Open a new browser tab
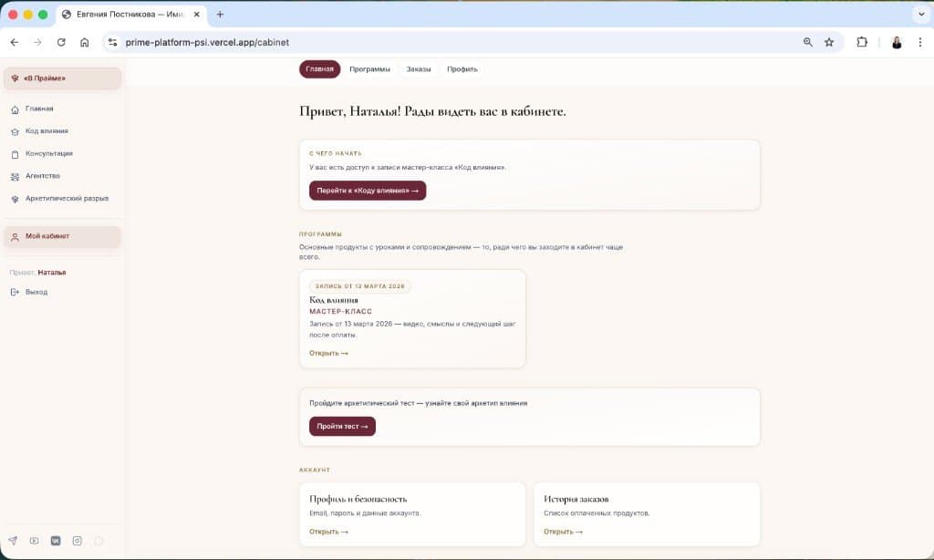The image size is (934, 560). 220,15
